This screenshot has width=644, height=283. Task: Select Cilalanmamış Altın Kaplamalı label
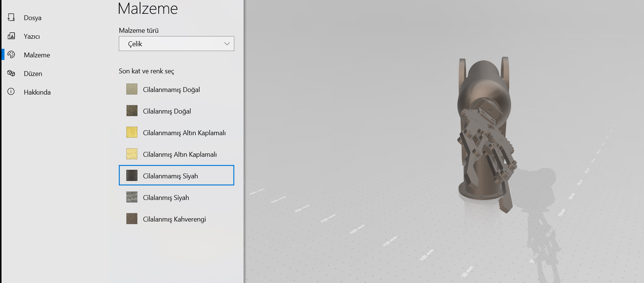[x=184, y=133]
